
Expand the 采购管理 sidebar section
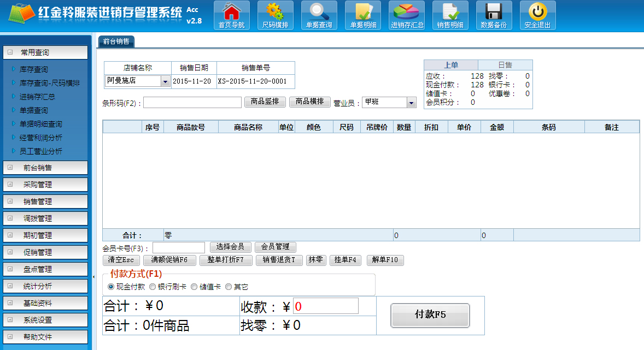click(45, 185)
